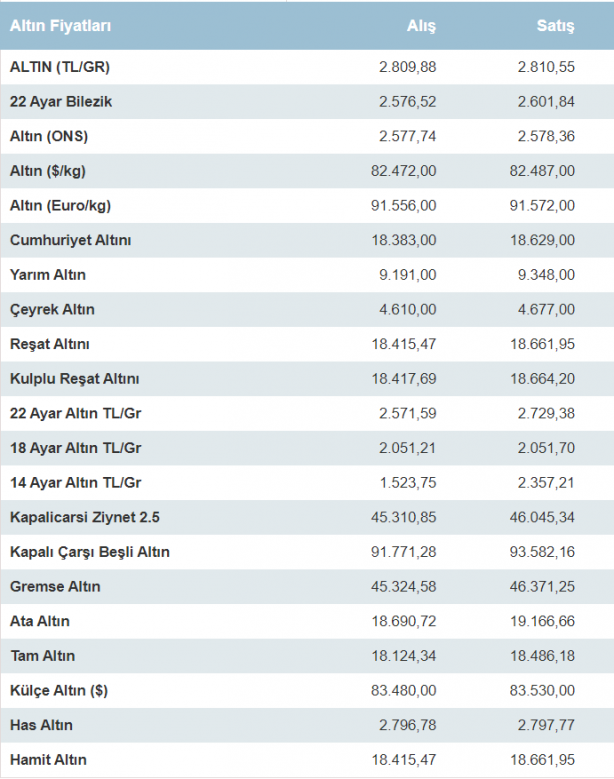614x779 pixels.
Task: Select the Kapalicarsi Ziynet 2.5 label
Action: [x=83, y=517]
